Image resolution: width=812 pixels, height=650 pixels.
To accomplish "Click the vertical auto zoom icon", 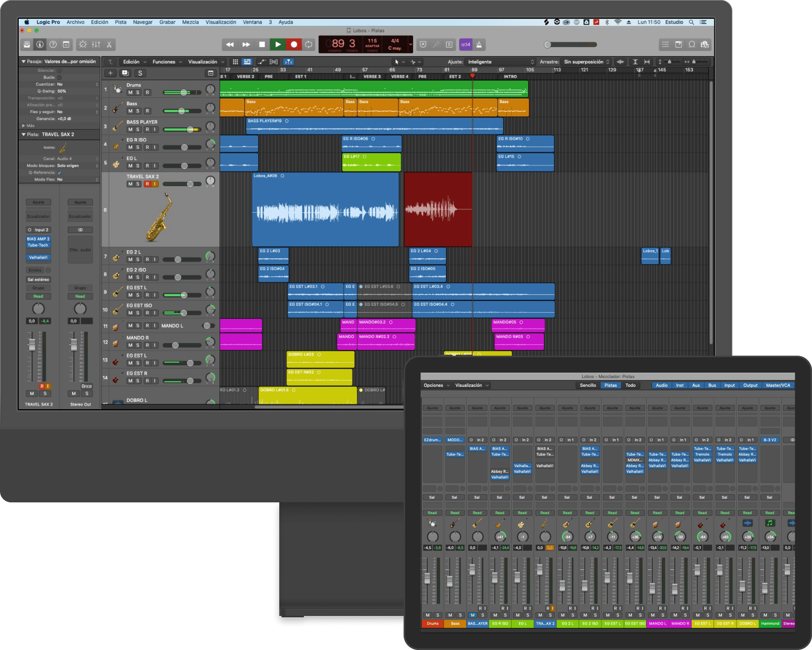I will click(x=635, y=62).
